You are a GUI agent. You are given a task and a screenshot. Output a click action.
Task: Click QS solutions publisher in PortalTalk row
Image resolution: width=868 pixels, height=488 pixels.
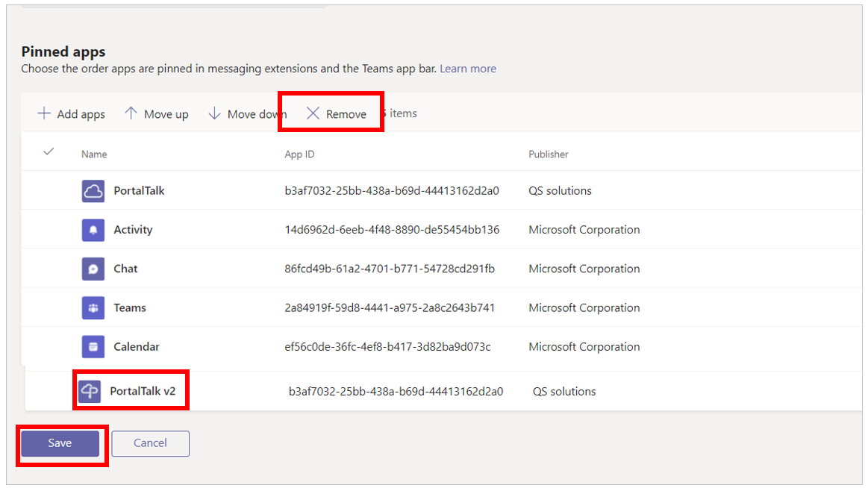click(560, 191)
